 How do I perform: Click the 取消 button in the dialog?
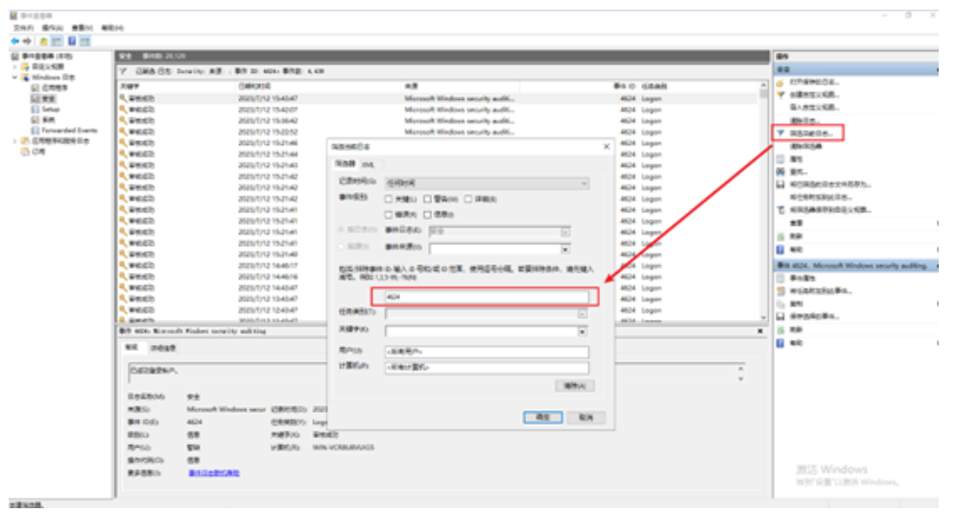[586, 418]
